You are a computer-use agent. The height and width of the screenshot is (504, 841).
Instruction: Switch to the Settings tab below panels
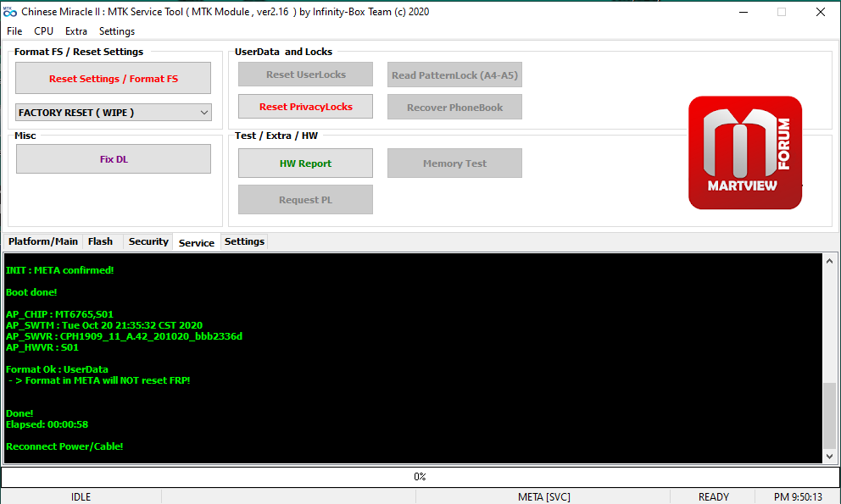pos(244,241)
